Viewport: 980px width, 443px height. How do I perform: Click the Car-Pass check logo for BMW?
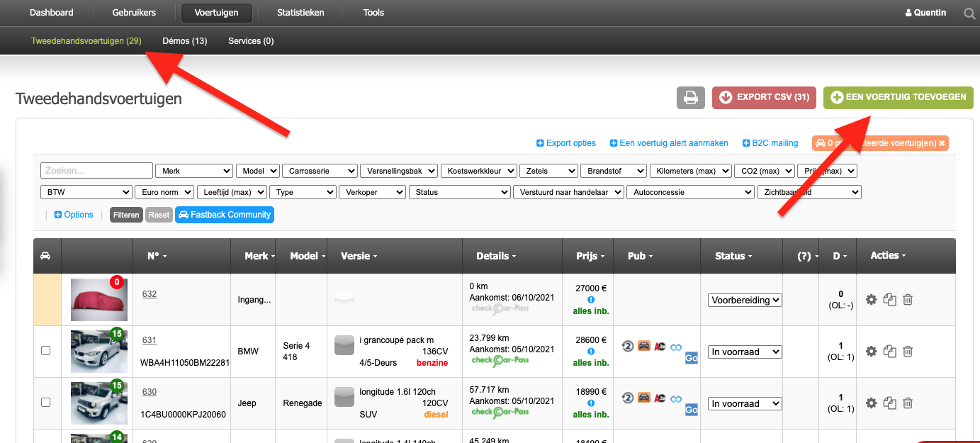(500, 361)
